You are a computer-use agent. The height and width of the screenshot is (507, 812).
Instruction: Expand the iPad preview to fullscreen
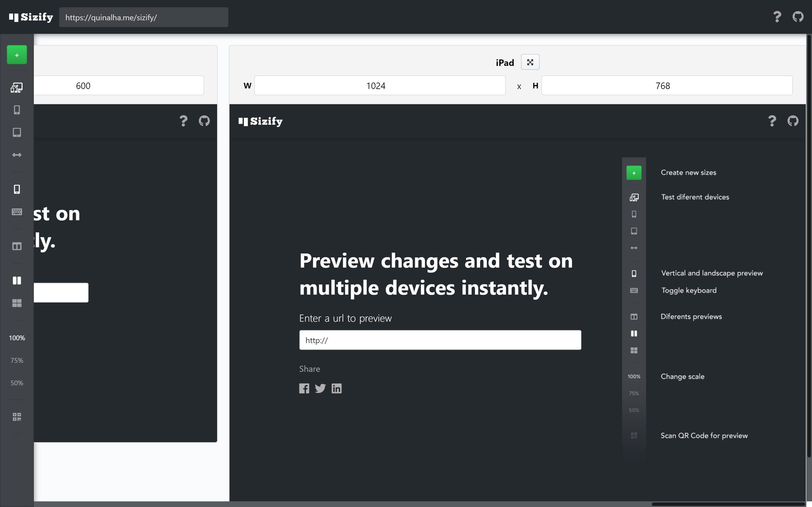click(x=530, y=62)
